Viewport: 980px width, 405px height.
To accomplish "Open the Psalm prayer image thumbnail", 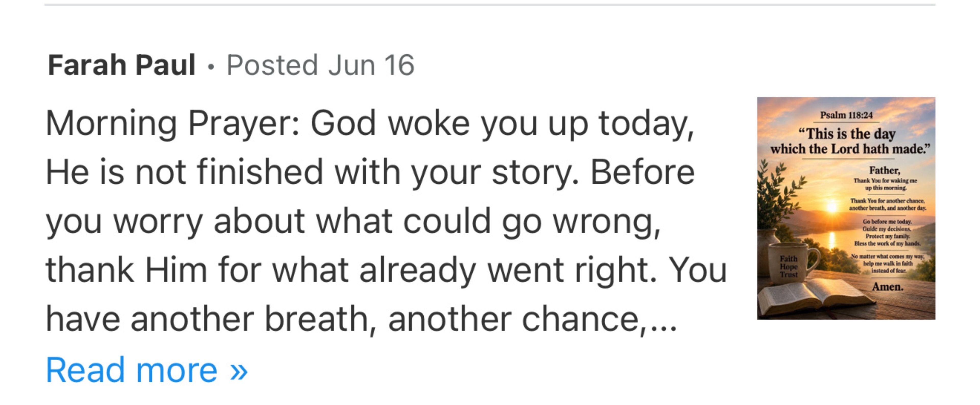I will (x=846, y=208).
